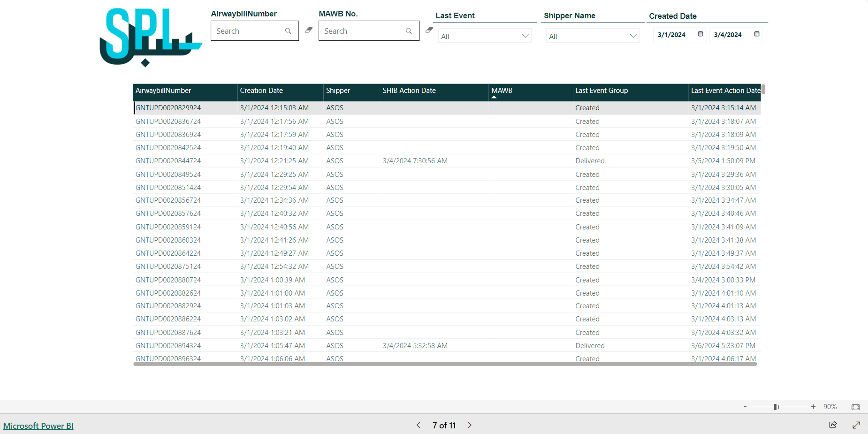The image size is (868, 434).
Task: Adjust the zoom level slider handle
Action: [776, 407]
